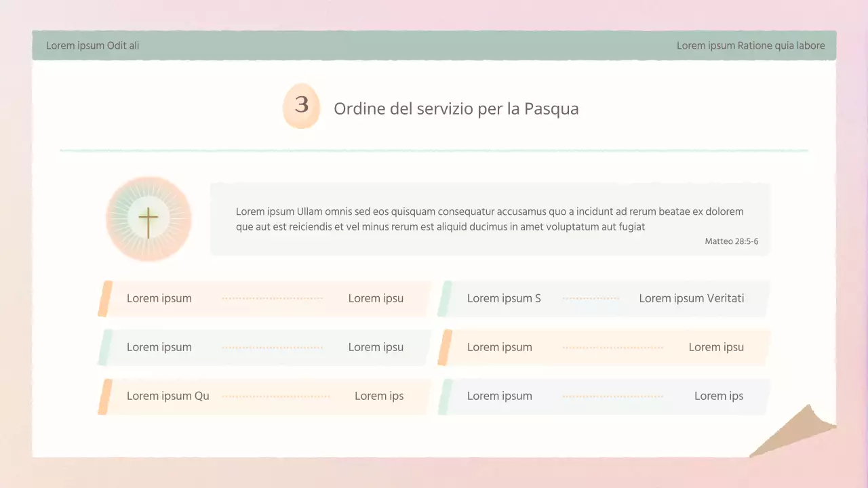Select the scripture quotation text box

(490, 218)
